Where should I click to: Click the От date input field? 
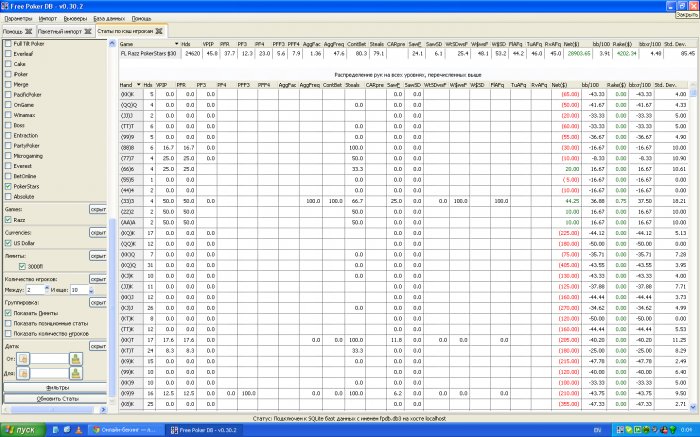[49, 359]
